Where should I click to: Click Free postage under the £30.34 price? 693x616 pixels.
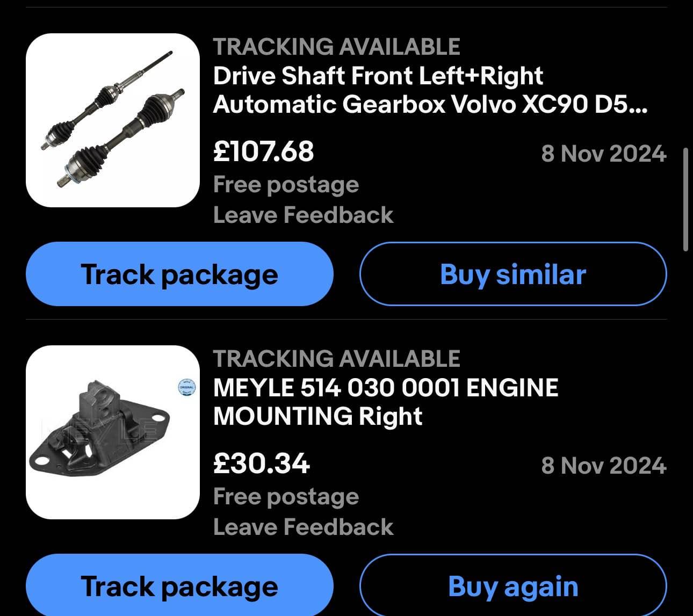pyautogui.click(x=286, y=497)
